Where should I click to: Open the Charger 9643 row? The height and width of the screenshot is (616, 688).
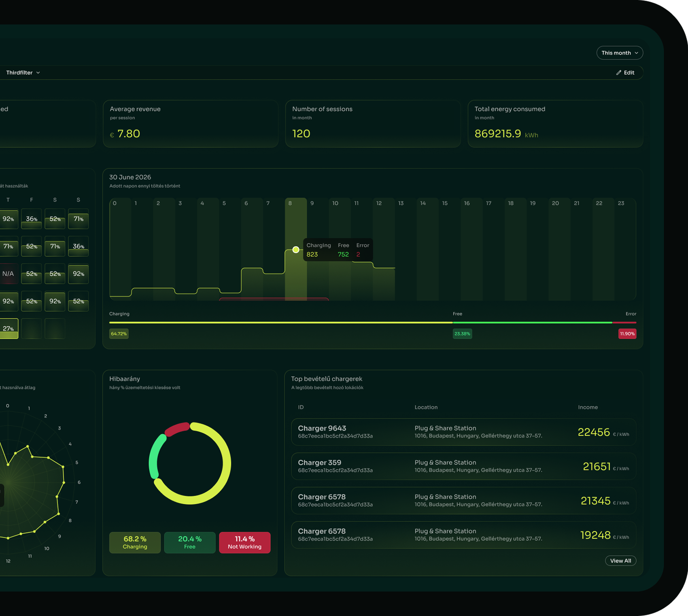pyautogui.click(x=463, y=432)
